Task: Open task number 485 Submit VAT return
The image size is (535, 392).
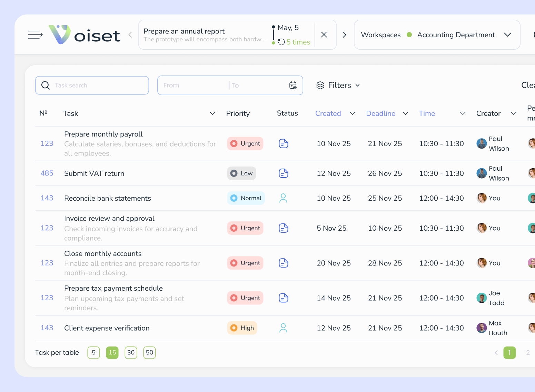Action: [94, 173]
